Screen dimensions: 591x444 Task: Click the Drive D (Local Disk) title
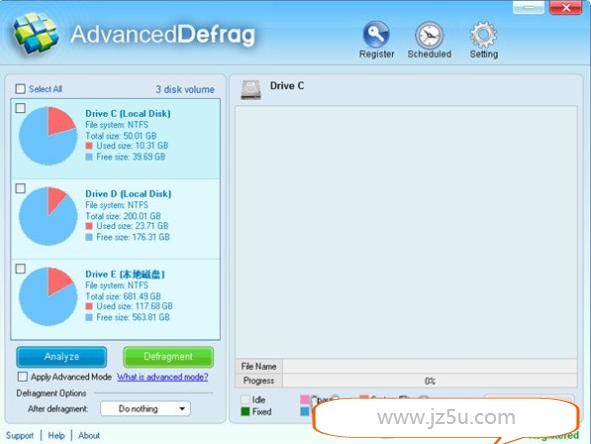[x=128, y=194]
